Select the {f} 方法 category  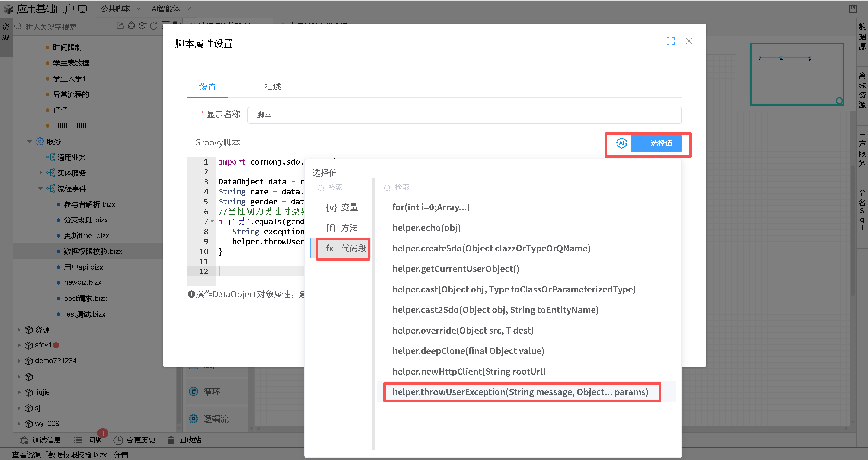342,228
